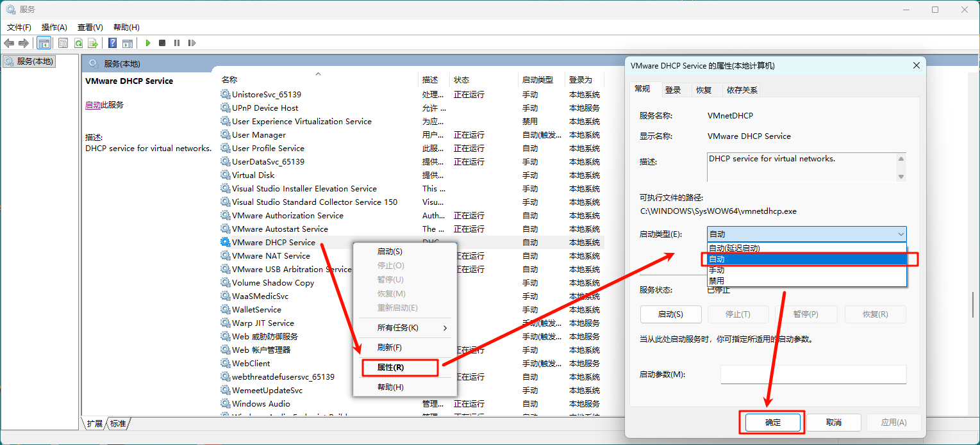
Task: Select the Warp JIT Service row
Action: point(411,323)
